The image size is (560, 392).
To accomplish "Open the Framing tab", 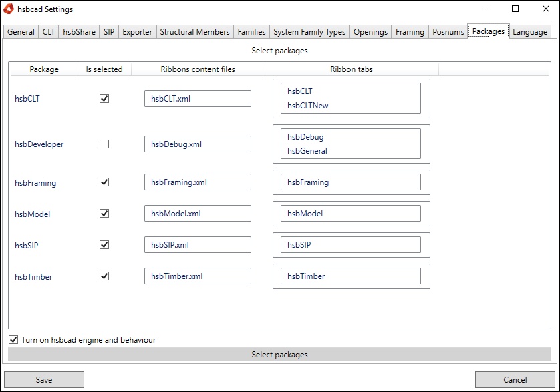I will (410, 32).
